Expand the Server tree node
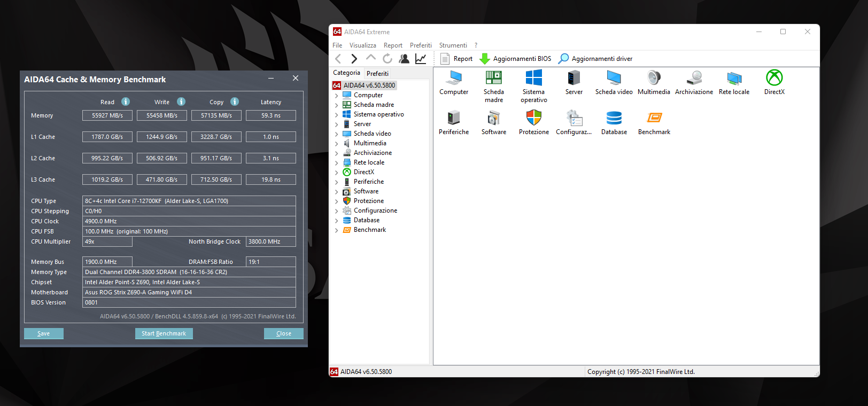The image size is (868, 406). click(x=337, y=124)
